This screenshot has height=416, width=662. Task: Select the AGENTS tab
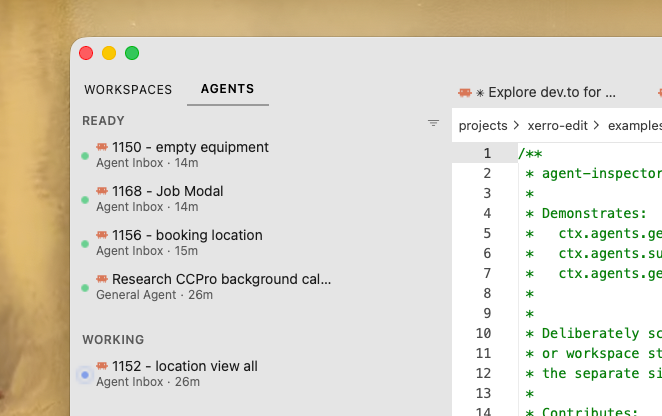[228, 89]
